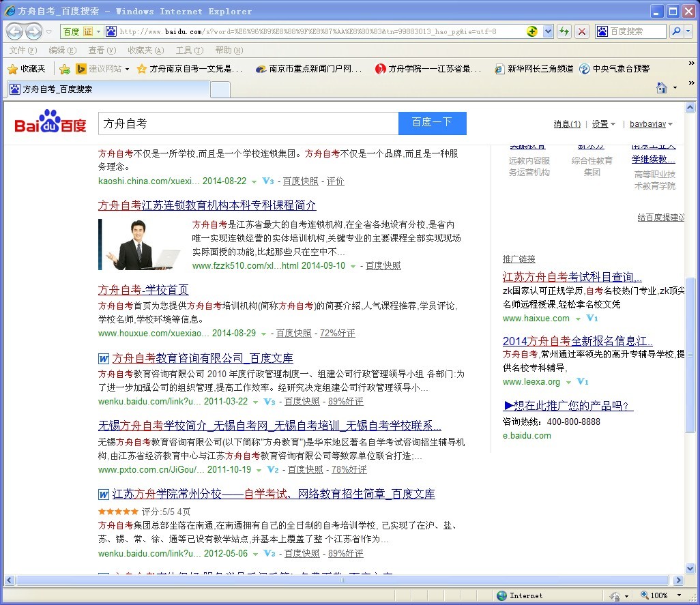This screenshot has height=605, width=700.
Task: Expand the dropdown arrow after www.fzzk510.com result
Action: click(353, 267)
